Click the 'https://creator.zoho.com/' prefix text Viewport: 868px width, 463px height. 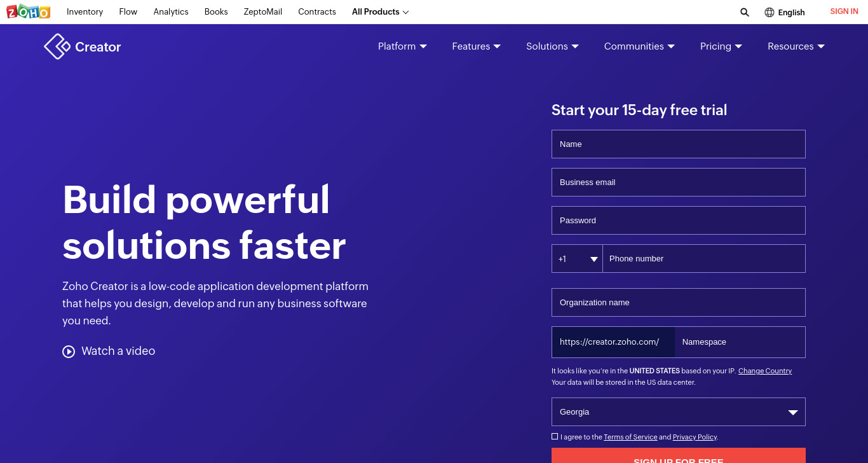609,342
